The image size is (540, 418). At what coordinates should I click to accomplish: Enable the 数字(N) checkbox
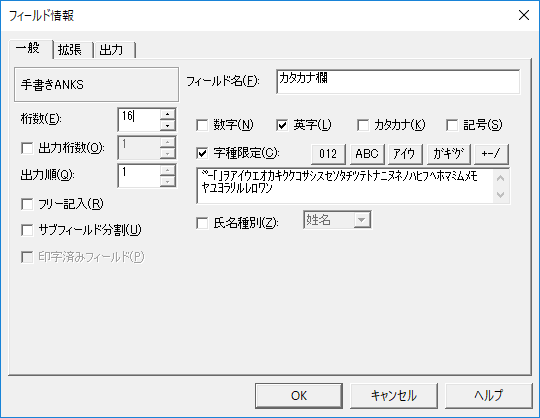click(x=202, y=125)
